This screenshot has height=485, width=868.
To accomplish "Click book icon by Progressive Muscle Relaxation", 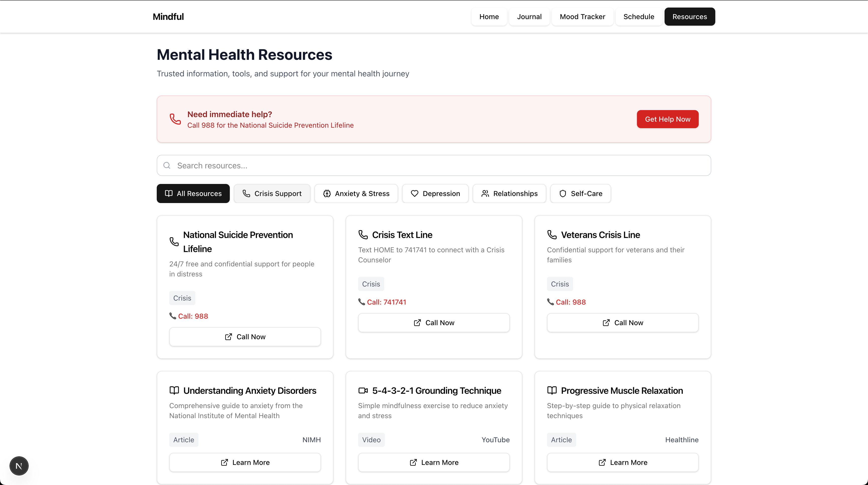I will (x=552, y=390).
